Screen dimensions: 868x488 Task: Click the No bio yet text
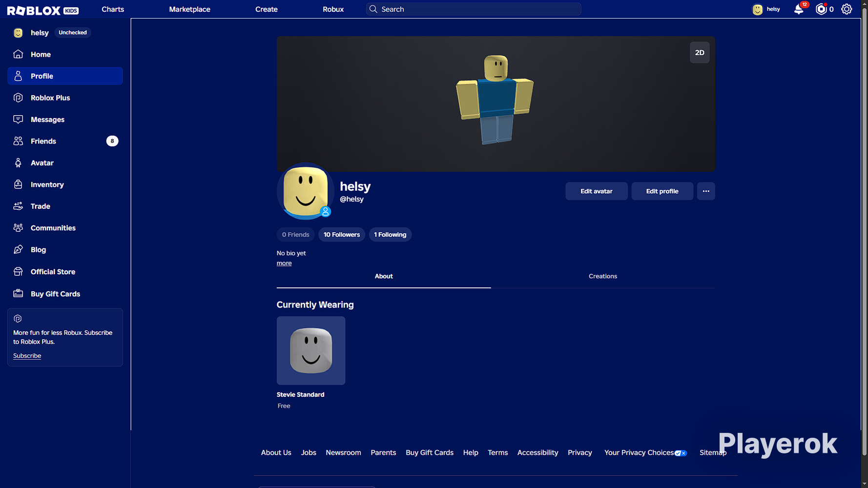(x=291, y=253)
